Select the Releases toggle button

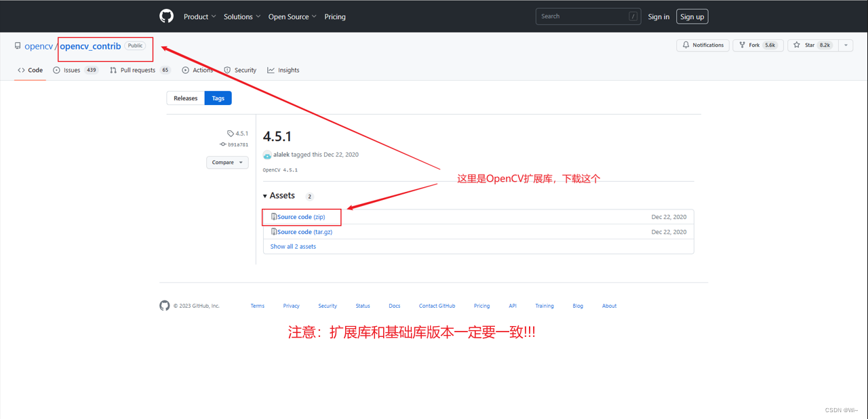click(185, 98)
